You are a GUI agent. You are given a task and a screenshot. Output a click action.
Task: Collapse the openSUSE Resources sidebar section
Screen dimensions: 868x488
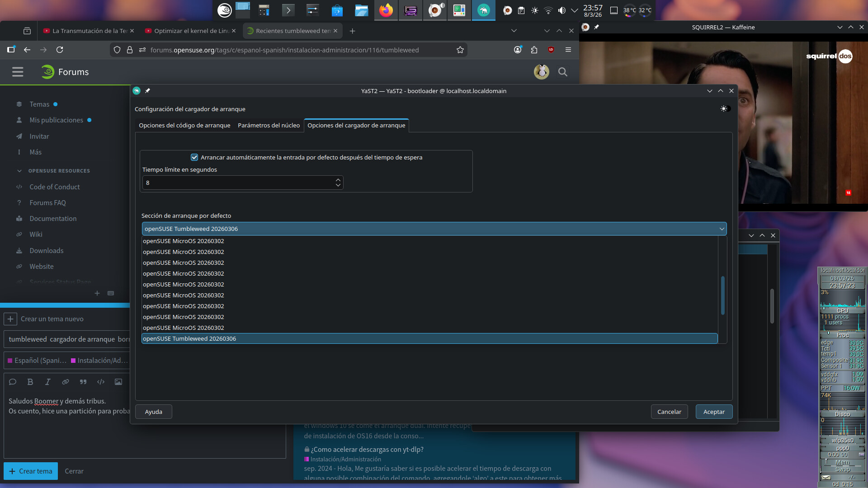point(19,171)
